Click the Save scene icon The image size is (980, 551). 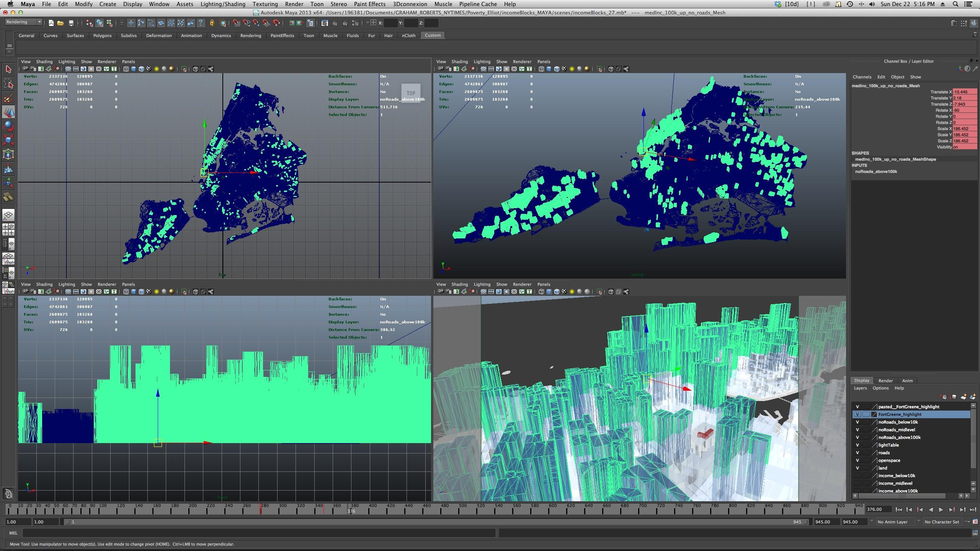(x=71, y=23)
